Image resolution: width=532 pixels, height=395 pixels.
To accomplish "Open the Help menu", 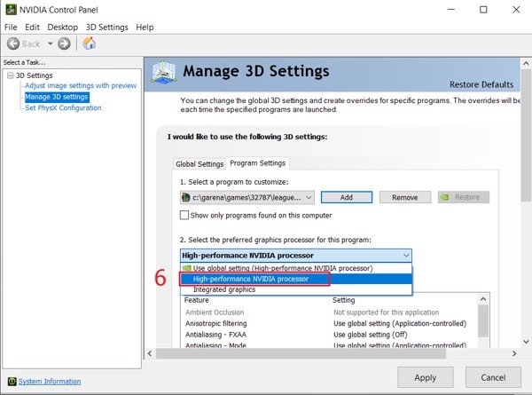I will [x=145, y=28].
